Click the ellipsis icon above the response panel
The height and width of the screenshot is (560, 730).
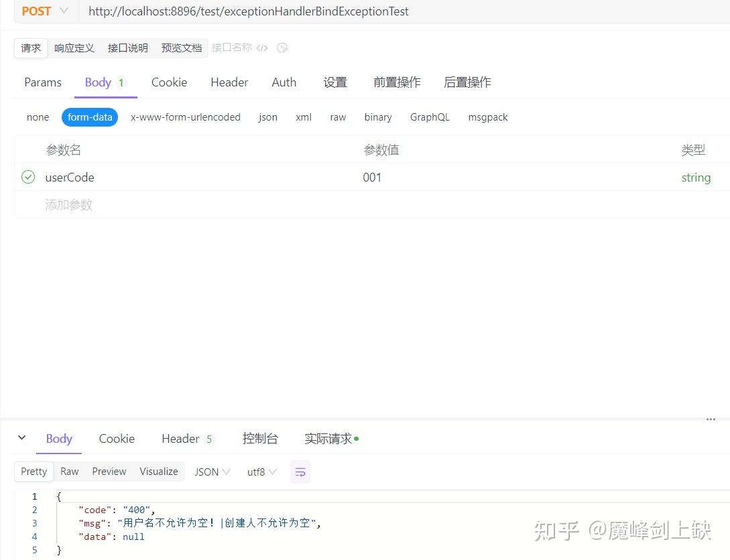(x=711, y=419)
